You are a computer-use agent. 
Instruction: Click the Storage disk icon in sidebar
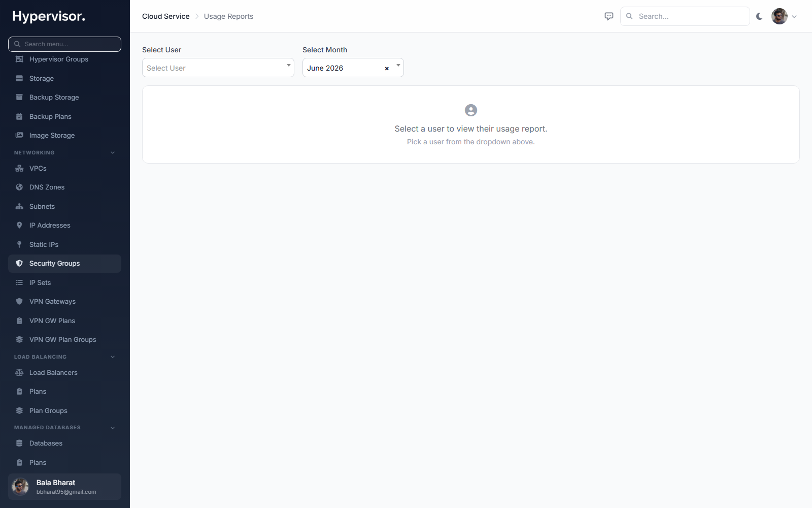coord(19,78)
